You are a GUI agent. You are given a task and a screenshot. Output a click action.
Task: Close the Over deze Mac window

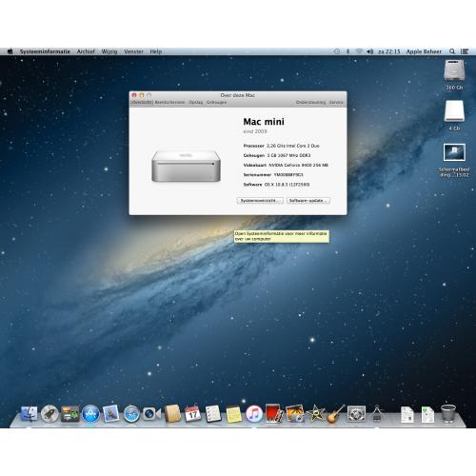[x=134, y=95]
